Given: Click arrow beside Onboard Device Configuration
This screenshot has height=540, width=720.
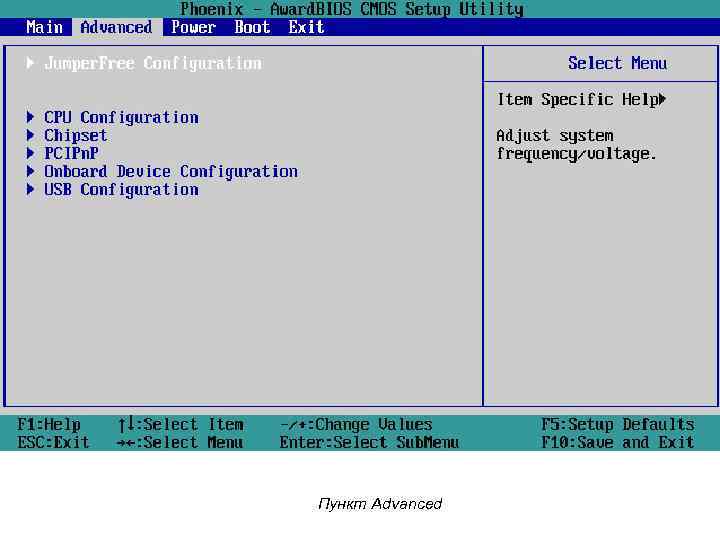Looking at the screenshot, I should click(x=30, y=171).
